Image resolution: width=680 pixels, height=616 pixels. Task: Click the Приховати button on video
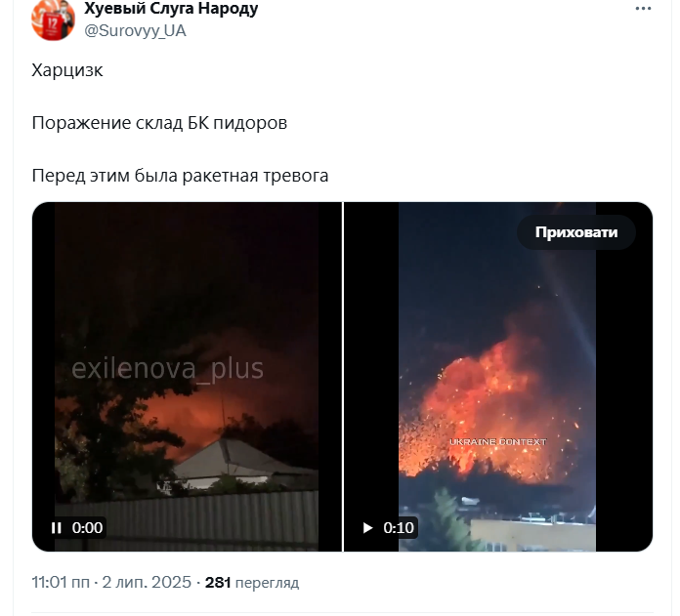tap(575, 232)
